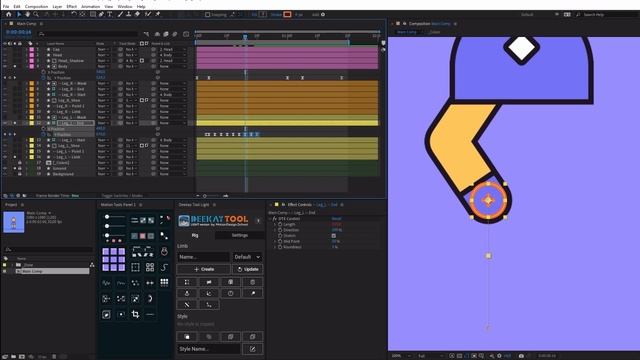This screenshot has width=640, height=360.
Task: Select the Type tool
Action: [x=110, y=14]
